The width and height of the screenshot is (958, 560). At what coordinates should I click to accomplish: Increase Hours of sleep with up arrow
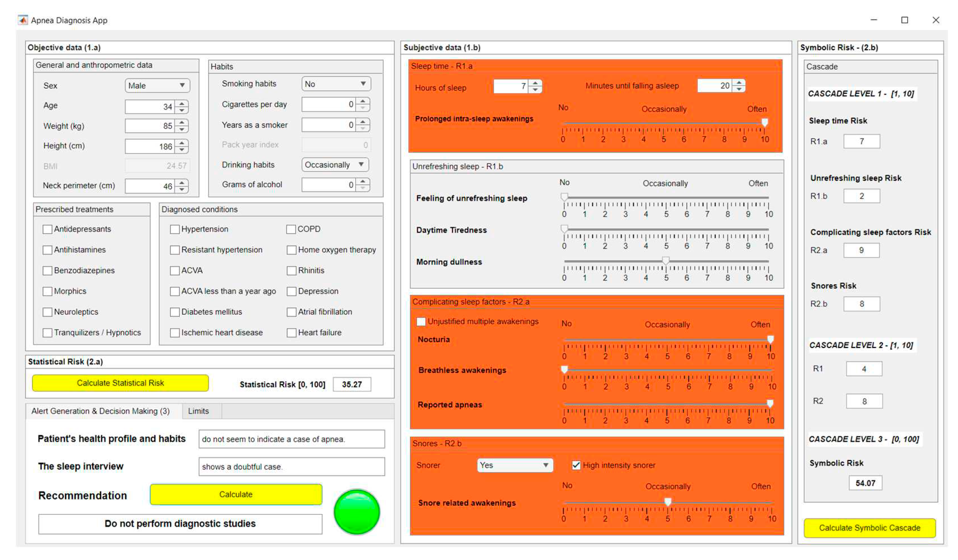coord(535,83)
